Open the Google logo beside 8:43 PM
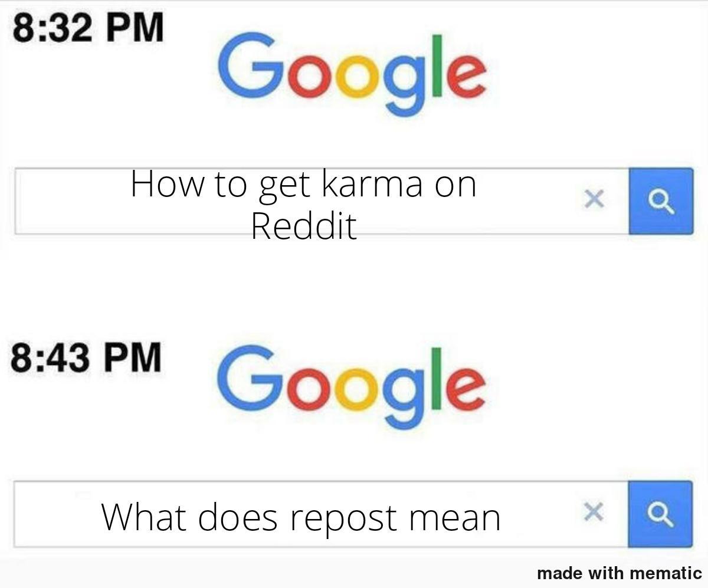This screenshot has height=588, width=708. pyautogui.click(x=351, y=386)
